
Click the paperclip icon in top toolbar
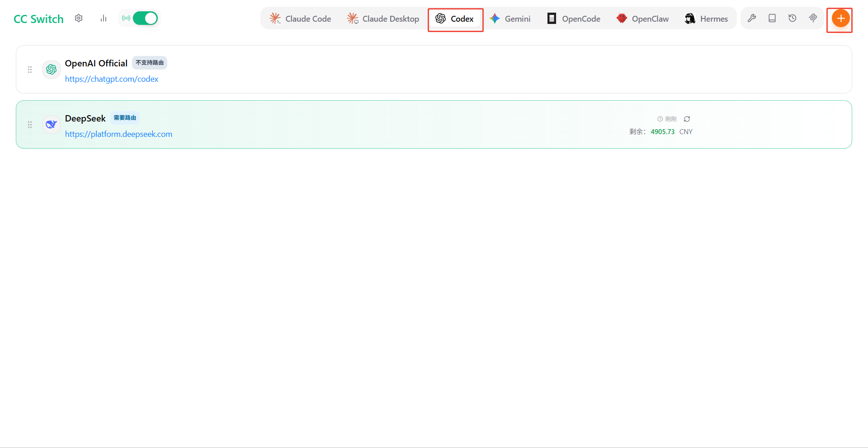click(813, 18)
